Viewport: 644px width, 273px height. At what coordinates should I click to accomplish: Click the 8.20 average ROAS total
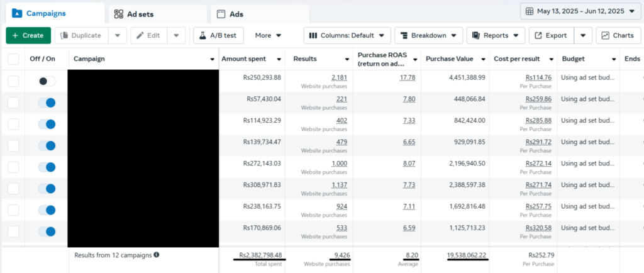(411, 256)
